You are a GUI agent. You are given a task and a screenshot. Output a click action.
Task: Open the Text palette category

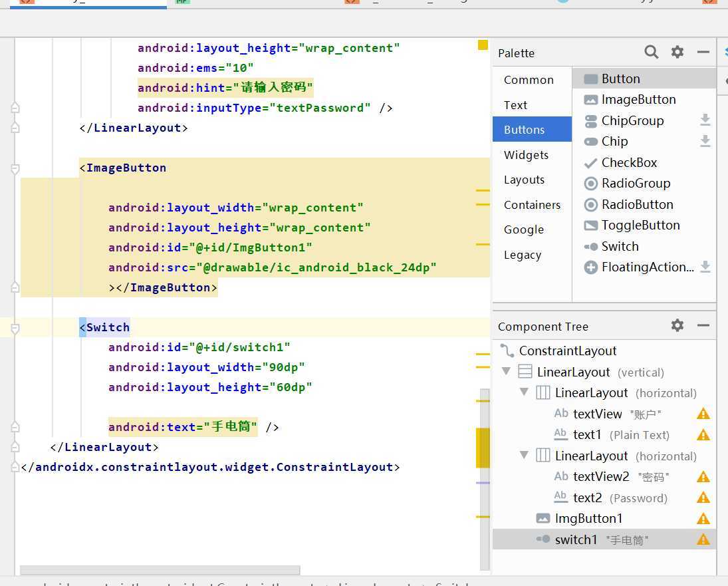(532, 105)
